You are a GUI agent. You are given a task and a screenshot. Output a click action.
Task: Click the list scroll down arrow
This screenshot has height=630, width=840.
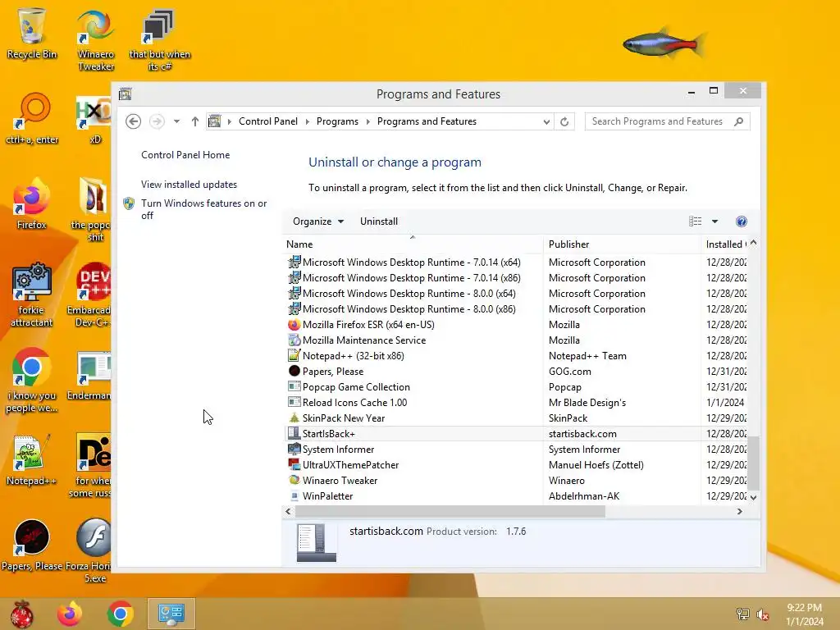pyautogui.click(x=754, y=498)
